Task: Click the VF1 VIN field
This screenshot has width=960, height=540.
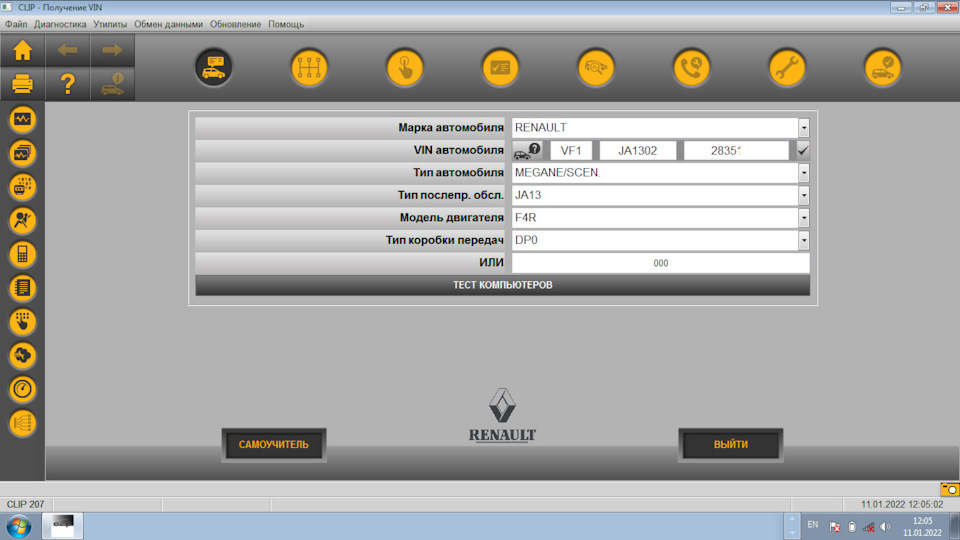Action: point(571,151)
